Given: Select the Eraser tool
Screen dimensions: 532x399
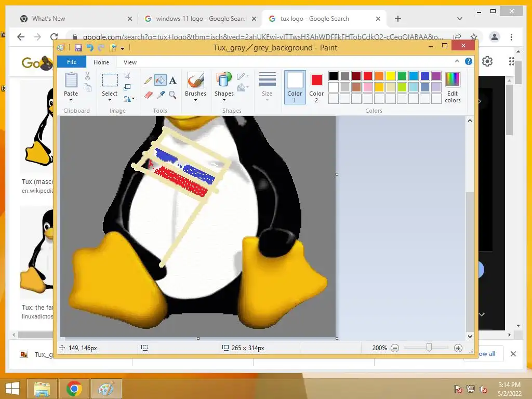Looking at the screenshot, I should (x=148, y=95).
